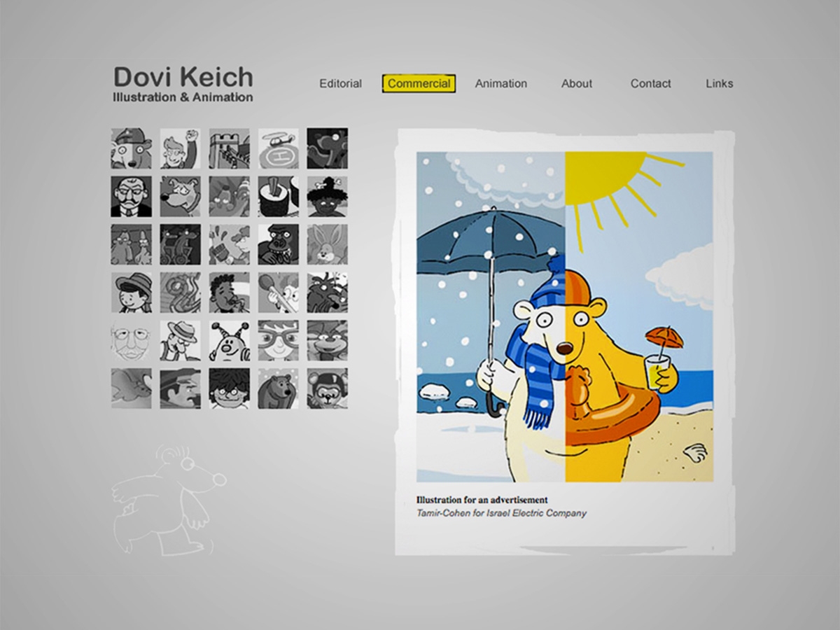Select the castle wall thumbnail
Image resolution: width=840 pixels, height=630 pixels.
click(x=229, y=148)
